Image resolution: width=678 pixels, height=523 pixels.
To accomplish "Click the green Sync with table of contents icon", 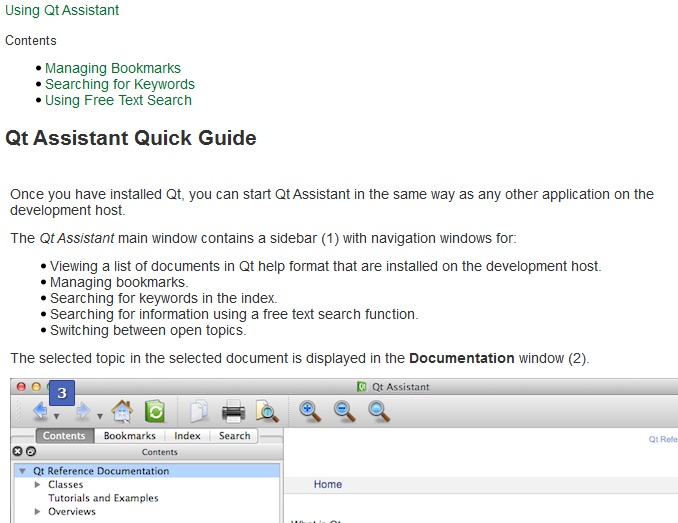I will [x=155, y=411].
